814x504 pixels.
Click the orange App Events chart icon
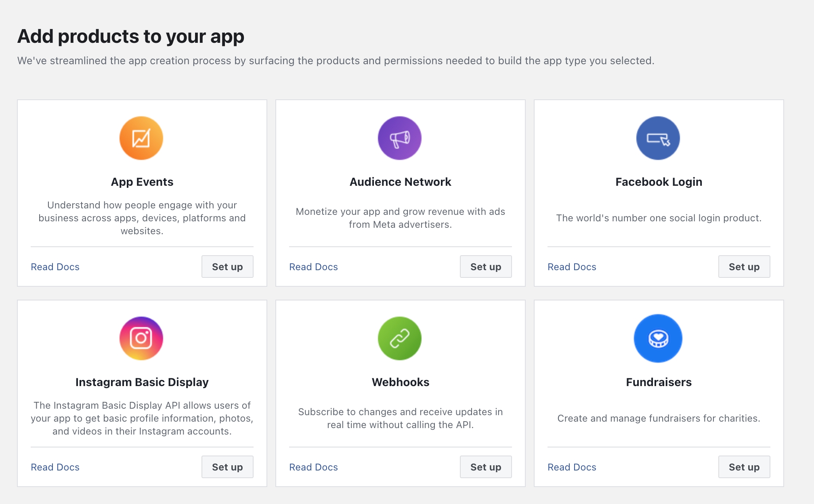(141, 138)
